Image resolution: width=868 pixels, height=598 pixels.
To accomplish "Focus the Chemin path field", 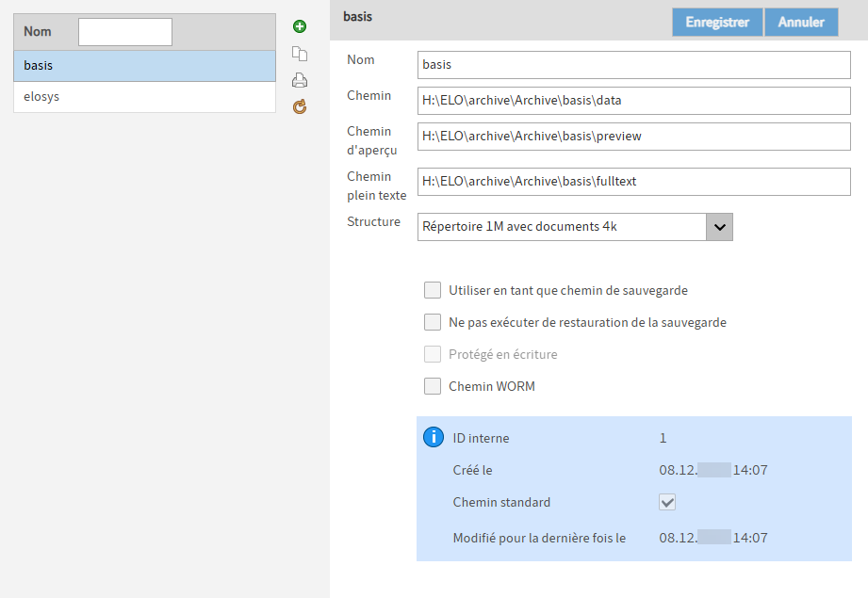I will point(633,101).
